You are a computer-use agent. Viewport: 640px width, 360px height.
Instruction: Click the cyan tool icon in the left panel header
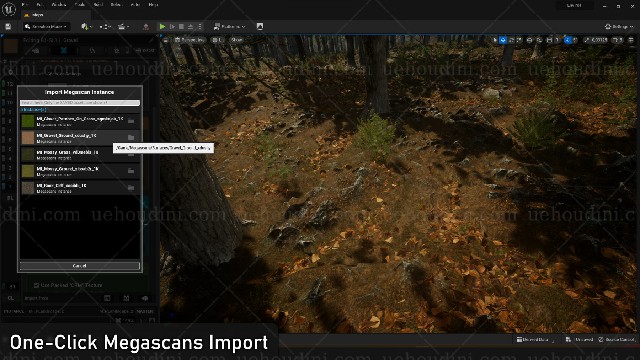[x=64, y=51]
